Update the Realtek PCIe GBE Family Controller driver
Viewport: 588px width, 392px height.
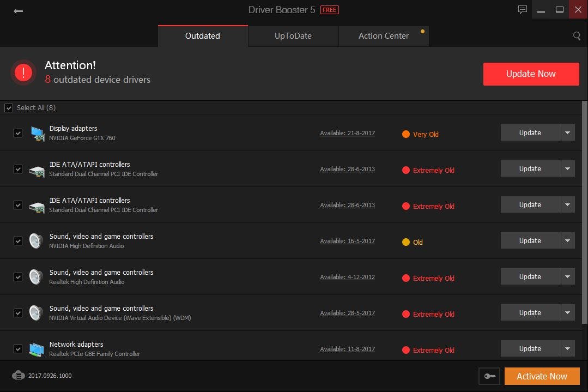tap(530, 349)
